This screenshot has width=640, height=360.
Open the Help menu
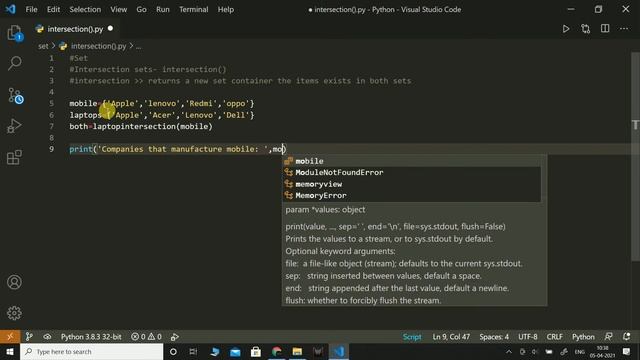point(226,9)
